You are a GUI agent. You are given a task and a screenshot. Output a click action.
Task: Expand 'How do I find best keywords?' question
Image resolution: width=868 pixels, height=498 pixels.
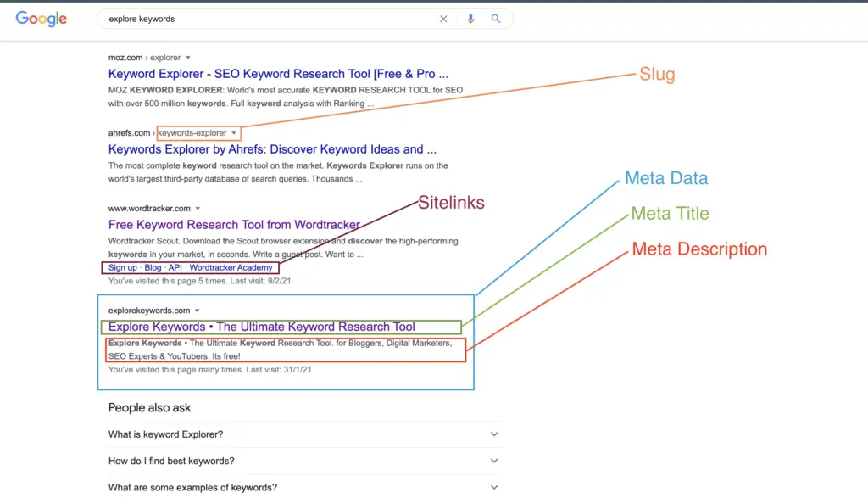pos(304,461)
